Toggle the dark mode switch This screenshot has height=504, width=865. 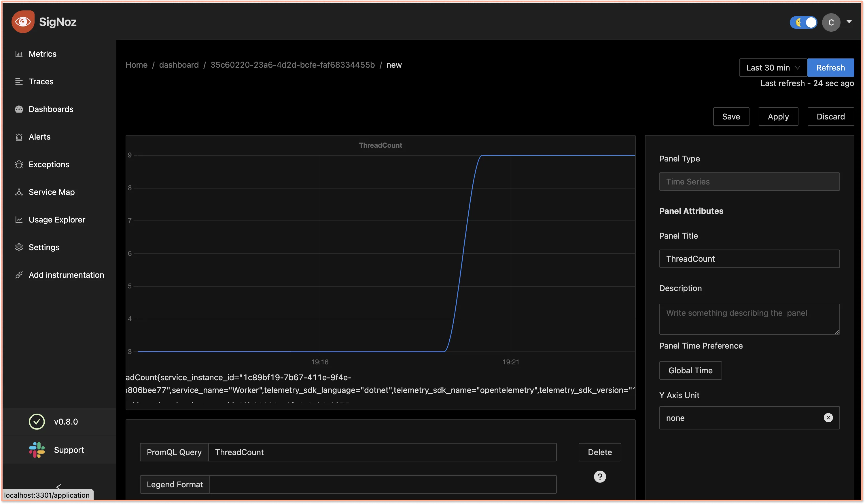[x=803, y=22]
